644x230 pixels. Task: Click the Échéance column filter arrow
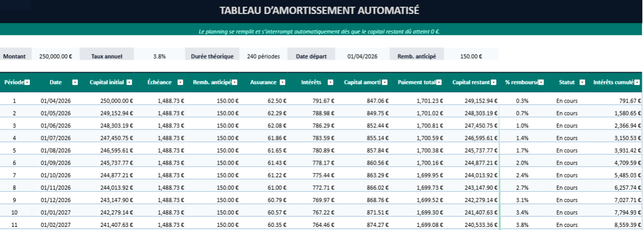[180, 82]
